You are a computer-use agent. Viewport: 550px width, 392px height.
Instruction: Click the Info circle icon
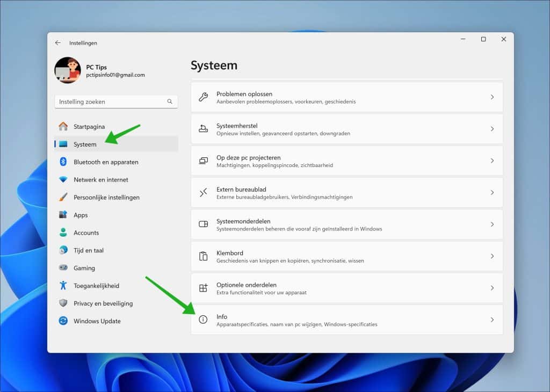203,320
